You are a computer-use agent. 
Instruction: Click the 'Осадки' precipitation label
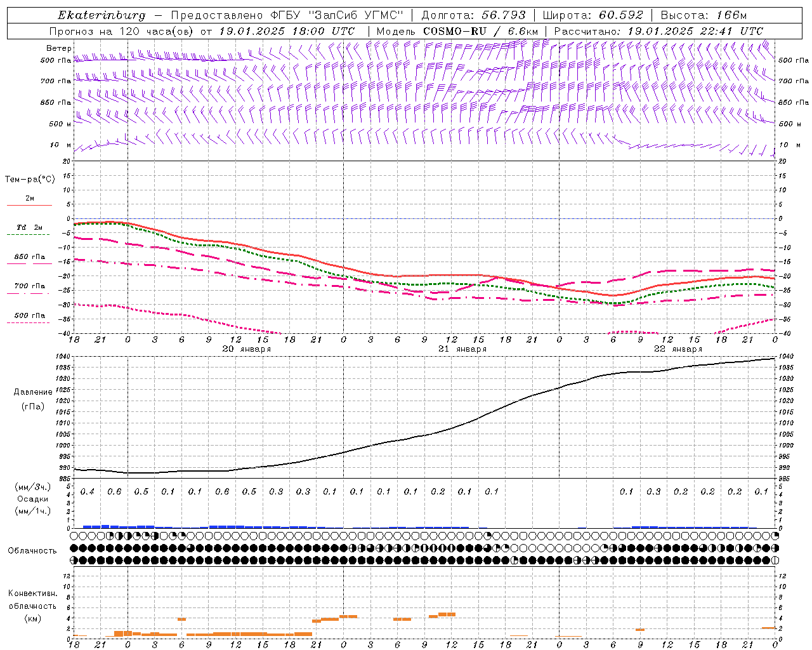[33, 499]
